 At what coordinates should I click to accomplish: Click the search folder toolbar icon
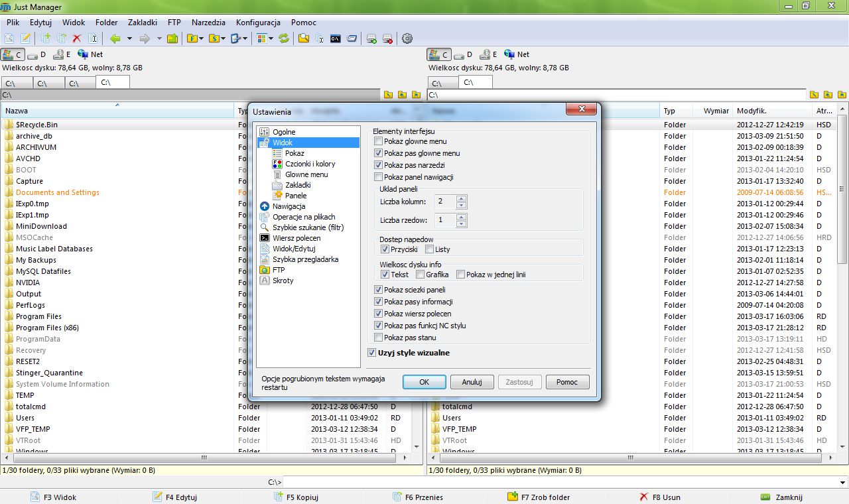click(304, 38)
